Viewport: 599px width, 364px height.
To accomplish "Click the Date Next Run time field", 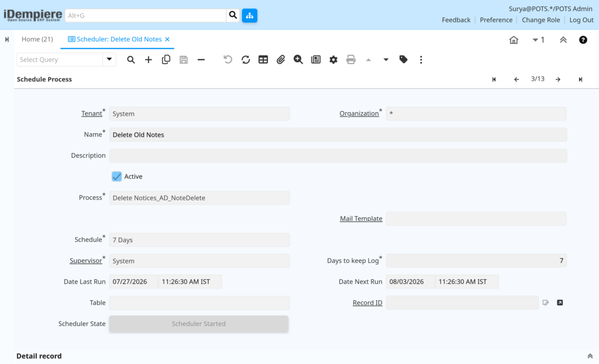I will pyautogui.click(x=467, y=282).
